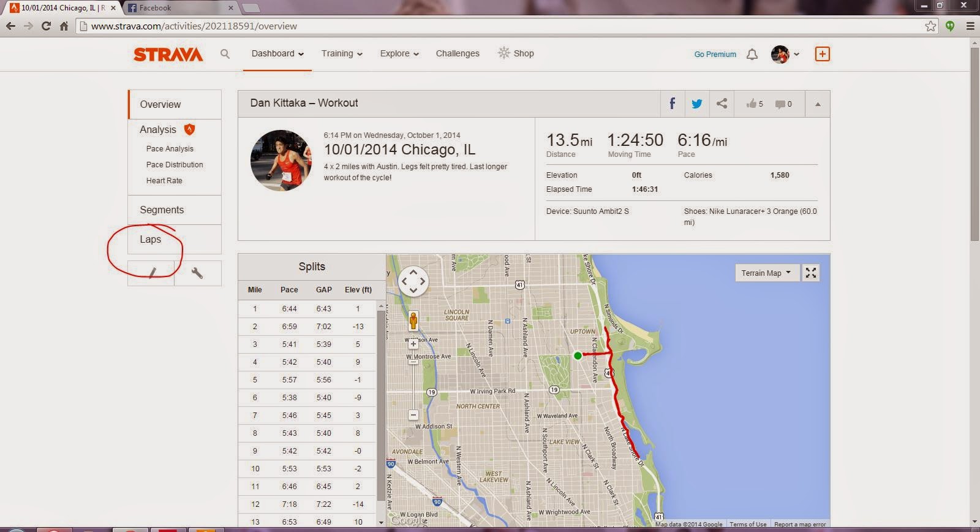Viewport: 980px width, 532px height.
Task: Select the mile 1 pace 6:44
Action: click(x=289, y=309)
